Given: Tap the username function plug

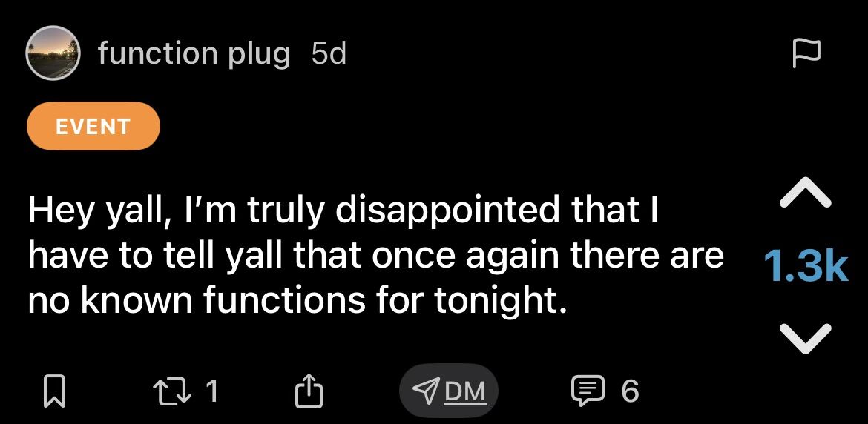Looking at the screenshot, I should 194,53.
